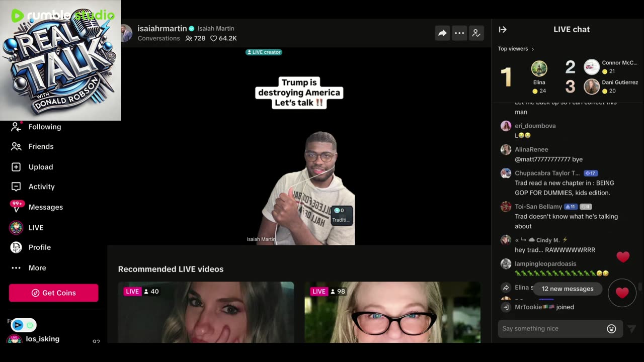The height and width of the screenshot is (362, 644).
Task: Click the 'Traditi...' guest box on the video
Action: [341, 216]
